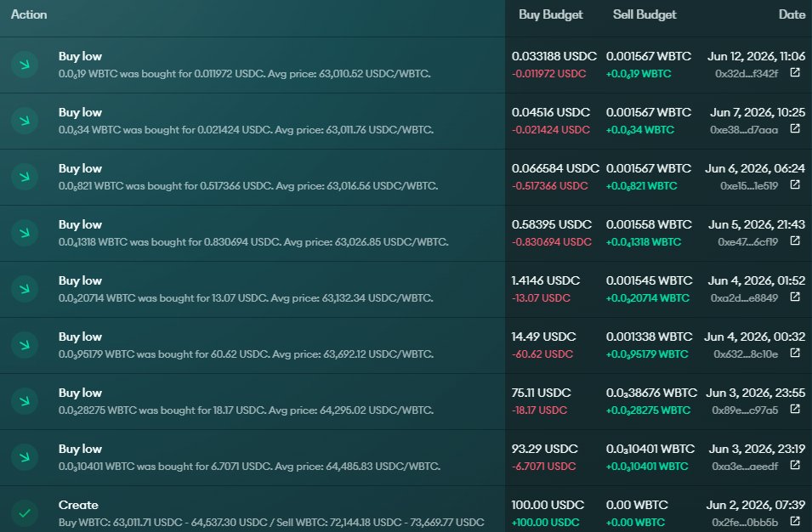Click description with avg price 63,016.56 USDC/WBTC
812x532 pixels.
click(x=248, y=186)
